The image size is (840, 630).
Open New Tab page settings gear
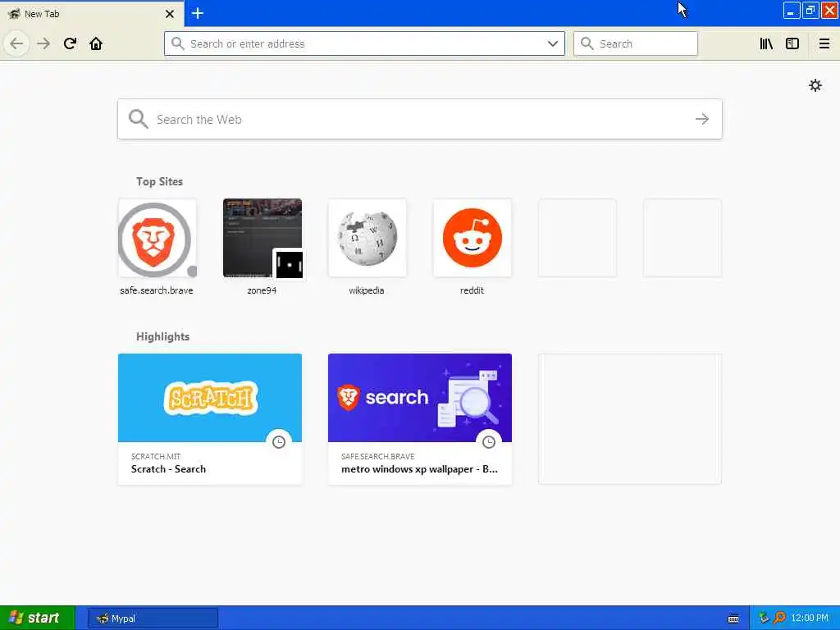(x=815, y=85)
